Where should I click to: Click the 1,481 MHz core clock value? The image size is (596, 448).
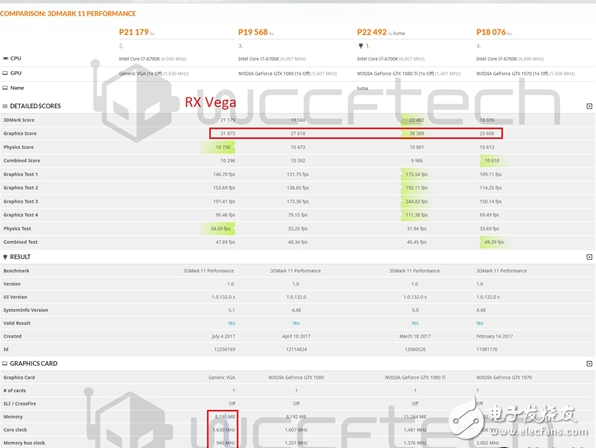[x=415, y=430]
